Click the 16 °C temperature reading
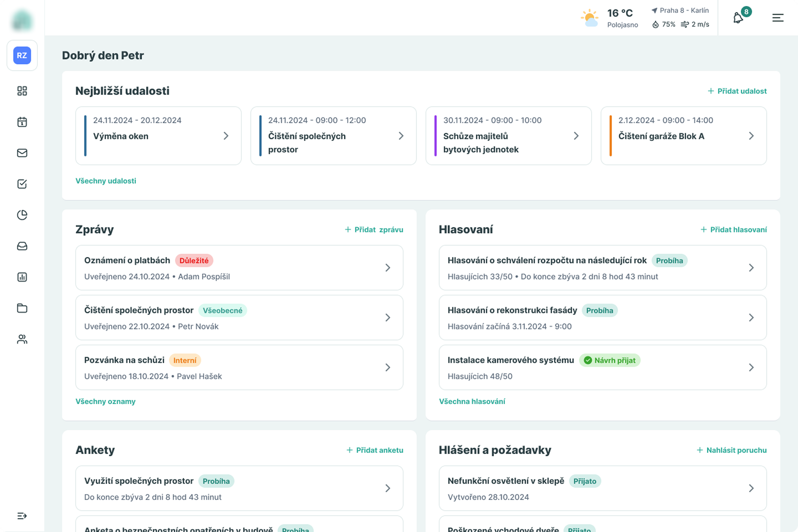 620,13
